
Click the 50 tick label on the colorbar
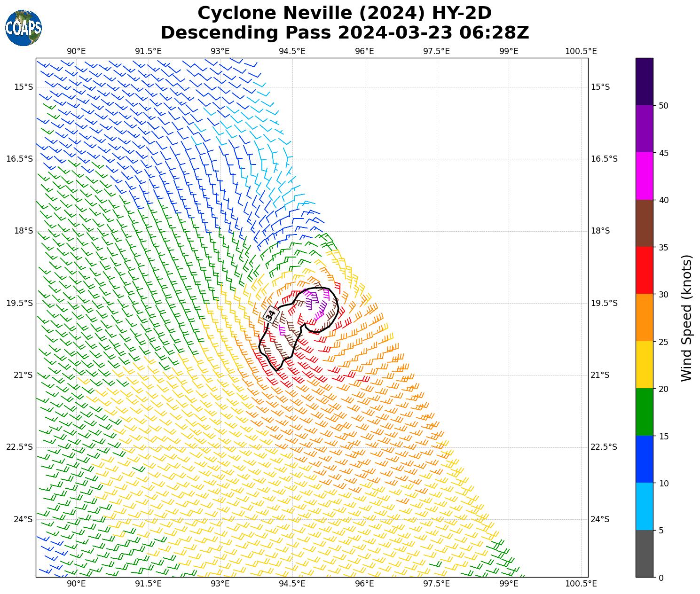(x=663, y=106)
